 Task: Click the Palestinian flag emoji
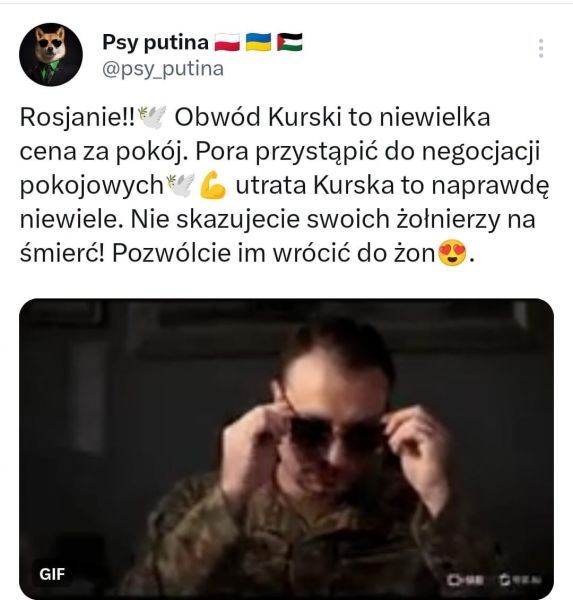point(290,42)
